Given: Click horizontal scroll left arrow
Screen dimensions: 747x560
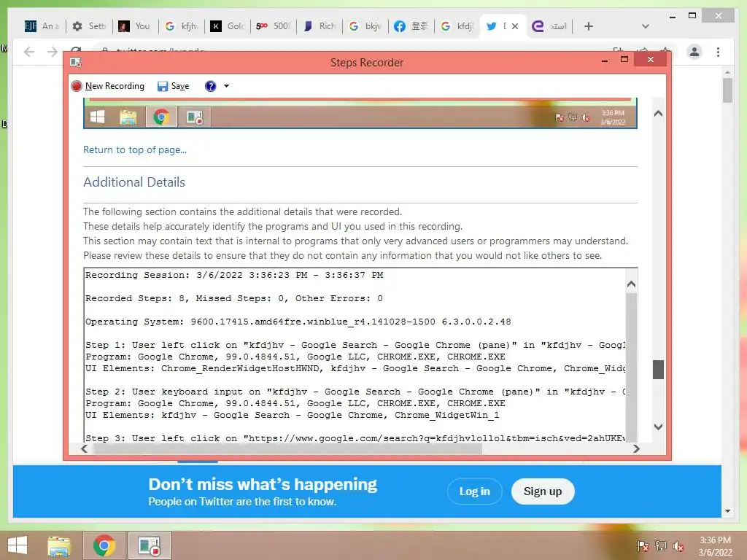Looking at the screenshot, I should click(85, 448).
